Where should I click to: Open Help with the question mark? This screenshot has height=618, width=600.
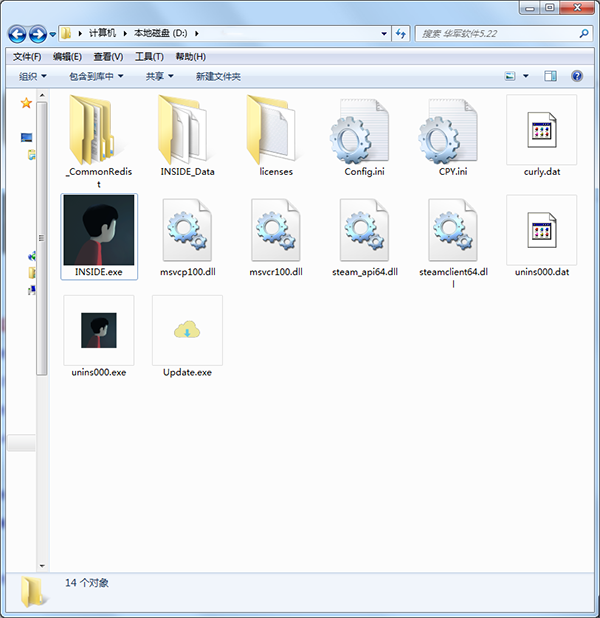tap(577, 76)
